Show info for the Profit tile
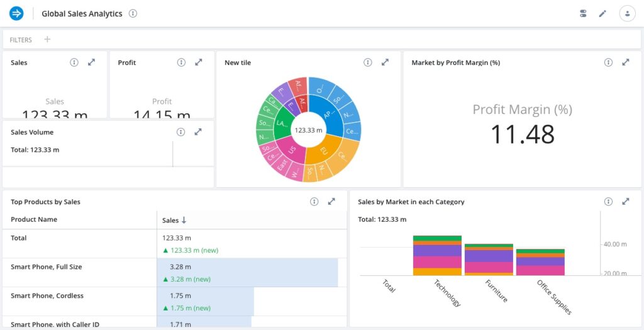Viewport: 644px width, 330px height. click(x=181, y=62)
